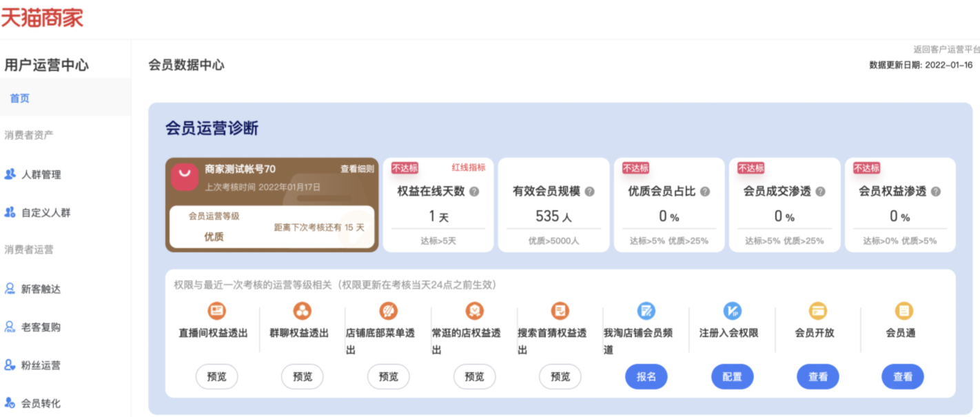The image size is (980, 417).
Task: Click 预览 under 直播间权益透出
Action: tap(217, 376)
